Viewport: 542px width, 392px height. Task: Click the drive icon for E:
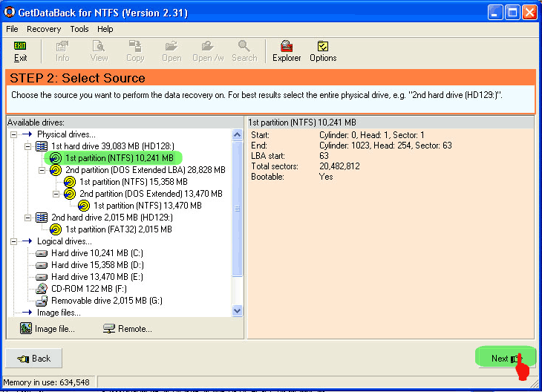pyautogui.click(x=42, y=277)
